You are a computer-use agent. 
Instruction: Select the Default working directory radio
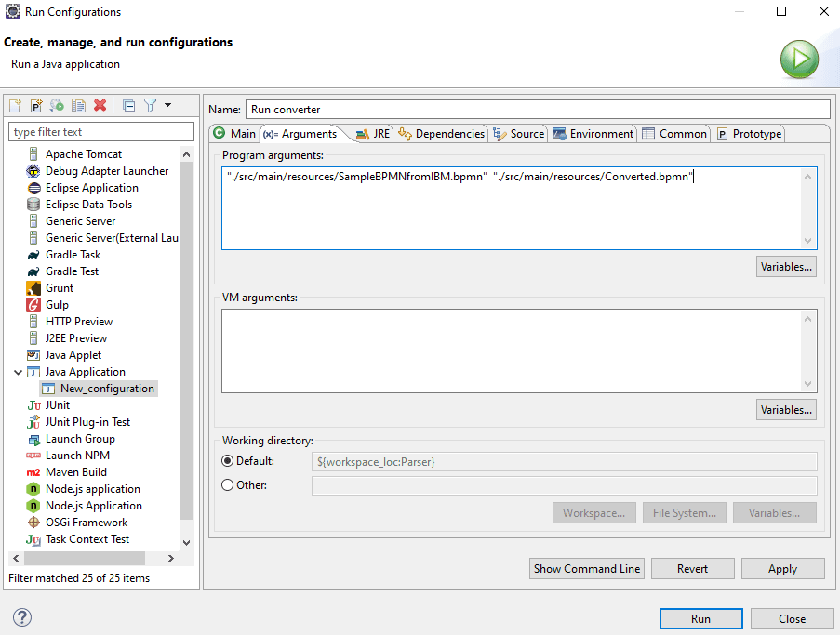[x=228, y=461]
